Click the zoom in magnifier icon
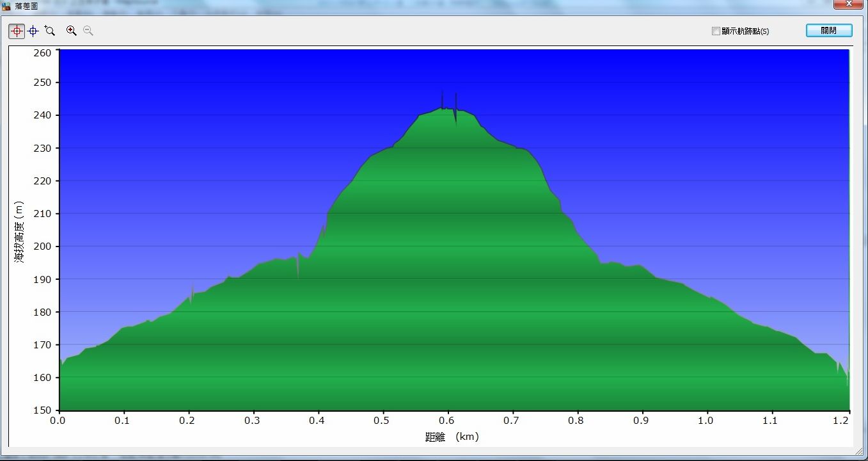The height and width of the screenshot is (461, 868). [x=72, y=31]
